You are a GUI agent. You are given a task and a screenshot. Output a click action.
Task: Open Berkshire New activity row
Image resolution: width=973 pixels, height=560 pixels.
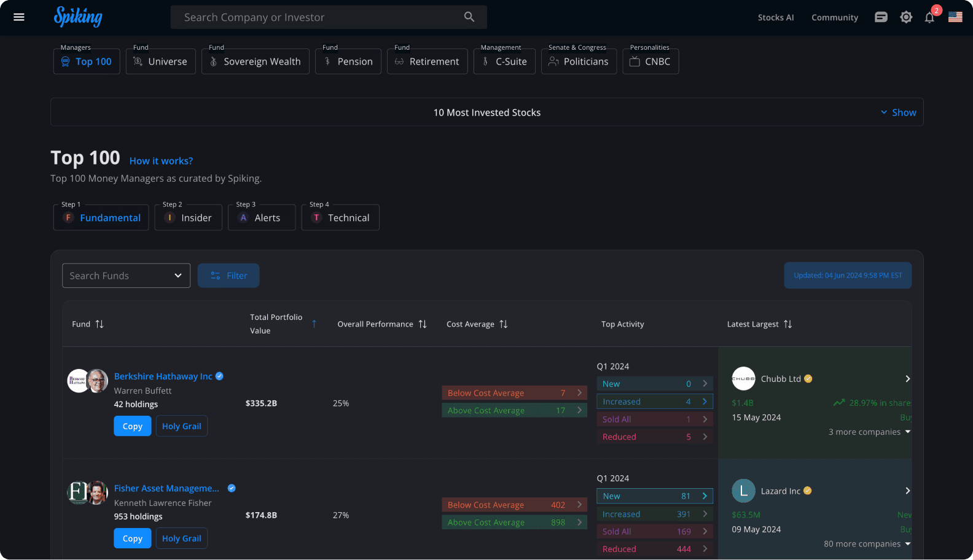[x=655, y=384]
